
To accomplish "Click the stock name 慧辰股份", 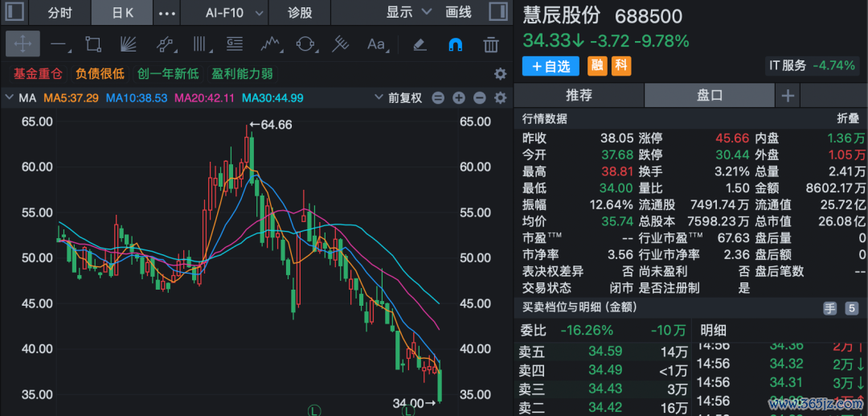I will click(x=562, y=16).
